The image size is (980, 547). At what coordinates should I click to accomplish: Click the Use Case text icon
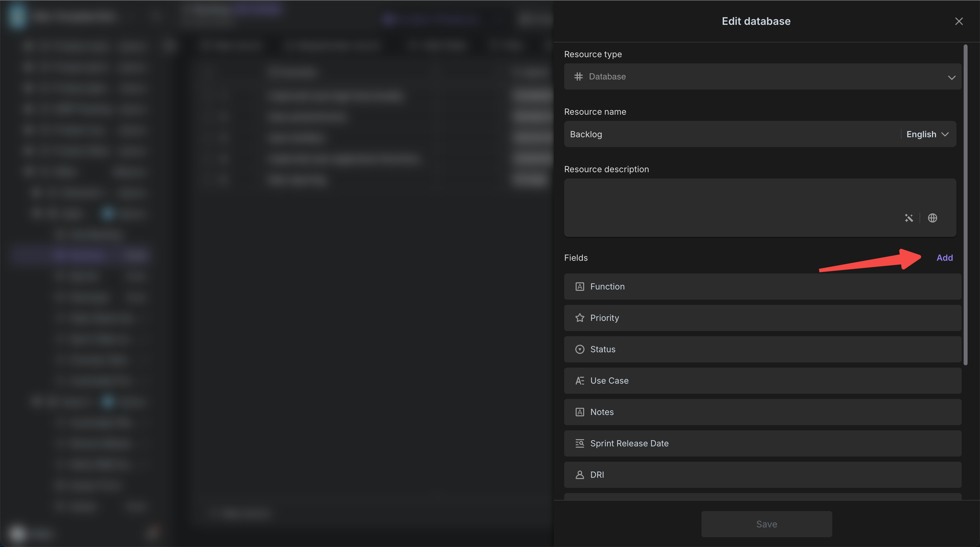coord(579,380)
